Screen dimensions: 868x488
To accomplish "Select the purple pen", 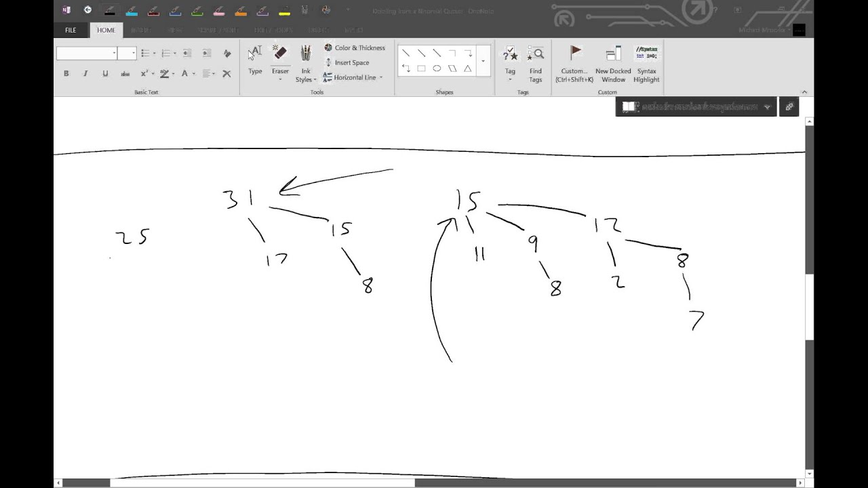I will (x=262, y=10).
